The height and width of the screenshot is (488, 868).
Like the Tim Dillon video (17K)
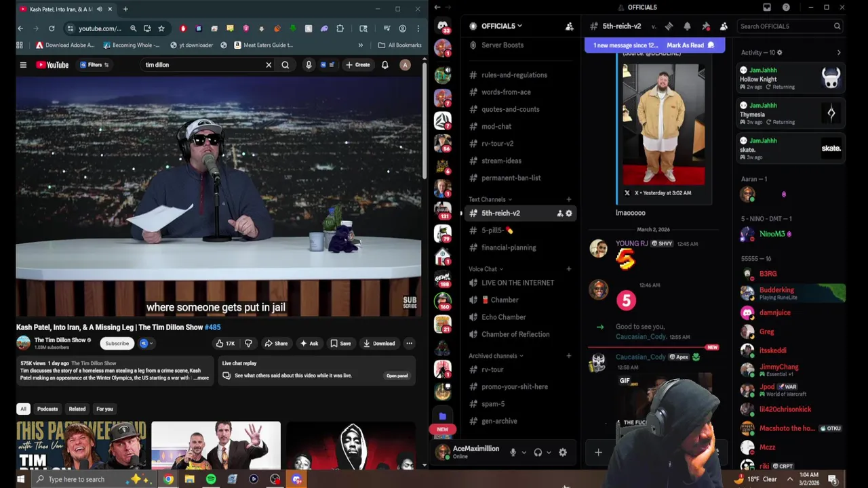coord(225,344)
